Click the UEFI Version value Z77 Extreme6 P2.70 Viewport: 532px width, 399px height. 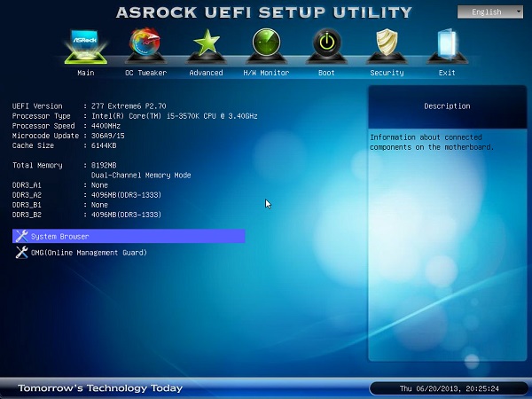pyautogui.click(x=129, y=106)
